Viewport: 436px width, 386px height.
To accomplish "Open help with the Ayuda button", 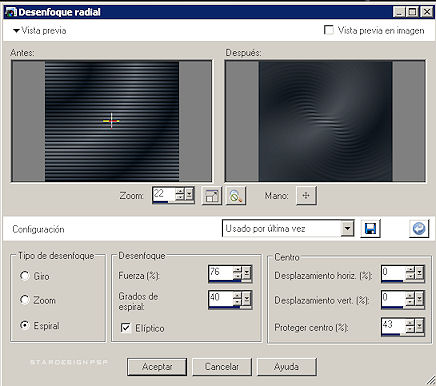I will pos(286,367).
